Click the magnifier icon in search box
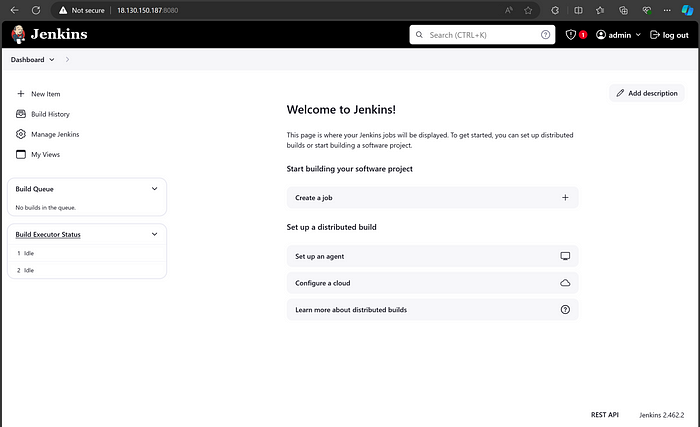Viewport: 700px width, 427px height. pyautogui.click(x=419, y=35)
